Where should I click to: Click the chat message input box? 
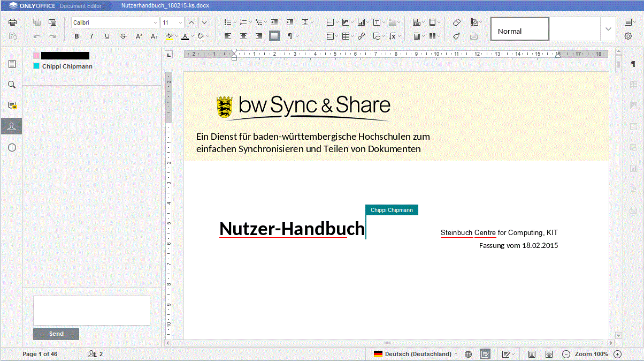[91, 311]
